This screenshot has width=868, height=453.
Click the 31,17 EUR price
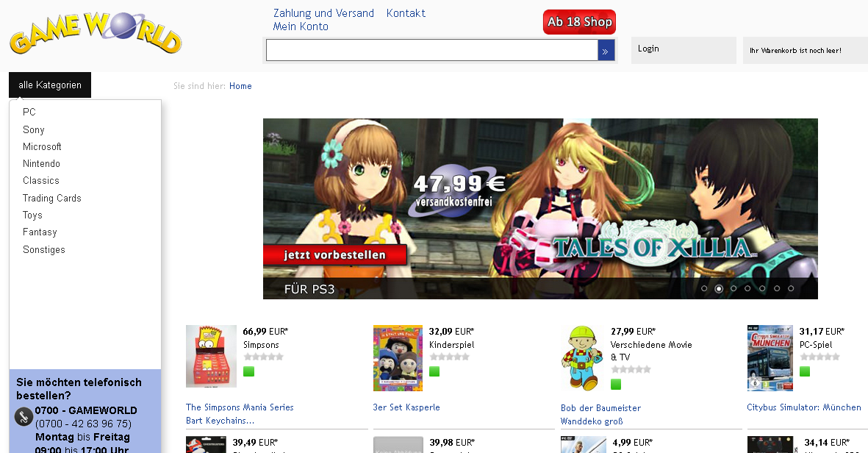pos(822,332)
